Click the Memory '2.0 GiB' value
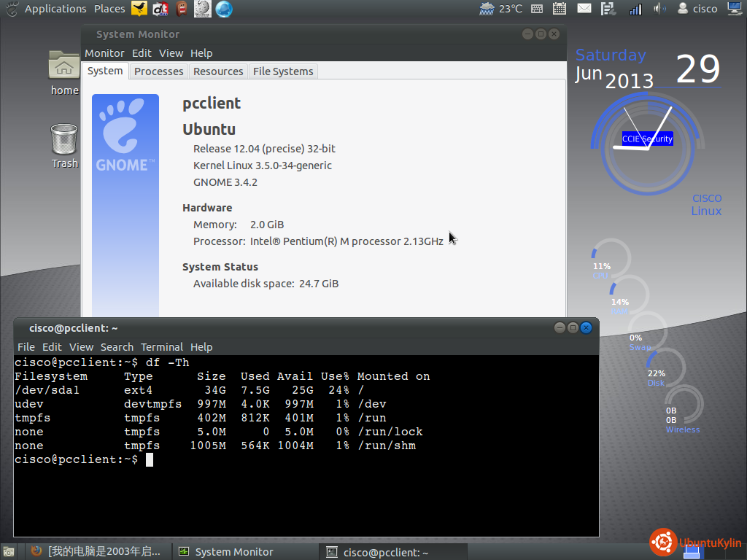 pyautogui.click(x=267, y=225)
